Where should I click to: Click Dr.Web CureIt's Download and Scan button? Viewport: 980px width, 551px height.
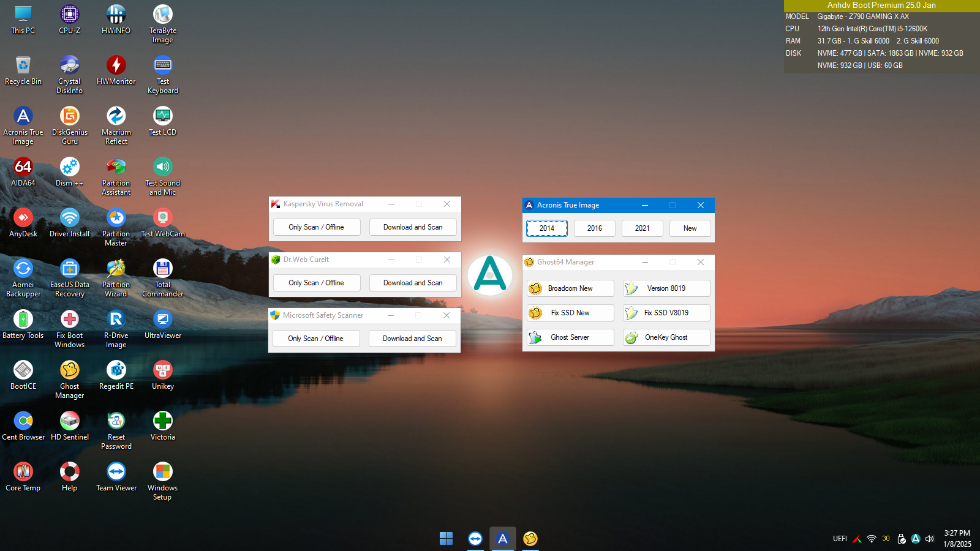pyautogui.click(x=413, y=283)
